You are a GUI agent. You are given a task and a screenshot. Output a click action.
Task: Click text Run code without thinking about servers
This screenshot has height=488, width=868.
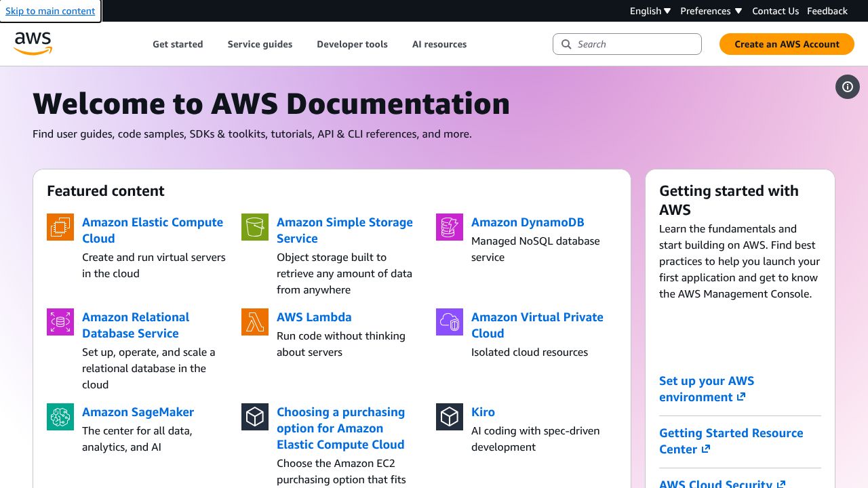[x=341, y=344]
